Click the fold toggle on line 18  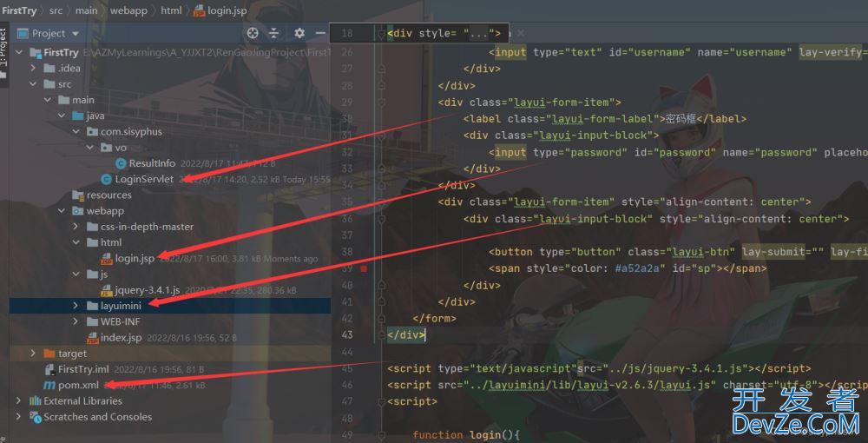pos(381,34)
